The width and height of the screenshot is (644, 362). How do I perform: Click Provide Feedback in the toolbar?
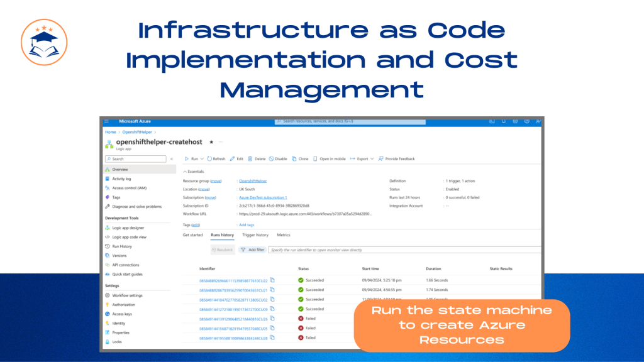point(397,159)
